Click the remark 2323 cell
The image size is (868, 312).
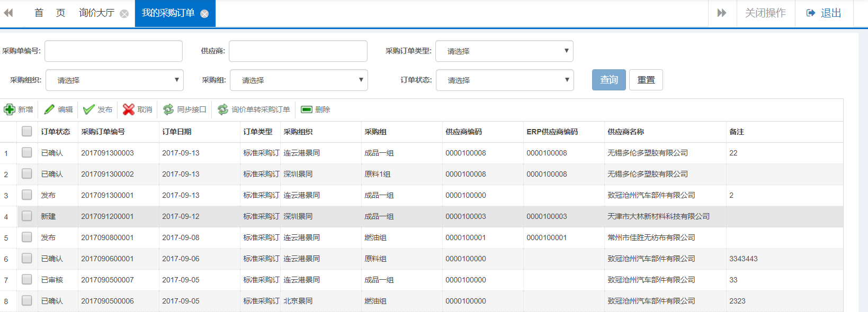coord(737,301)
